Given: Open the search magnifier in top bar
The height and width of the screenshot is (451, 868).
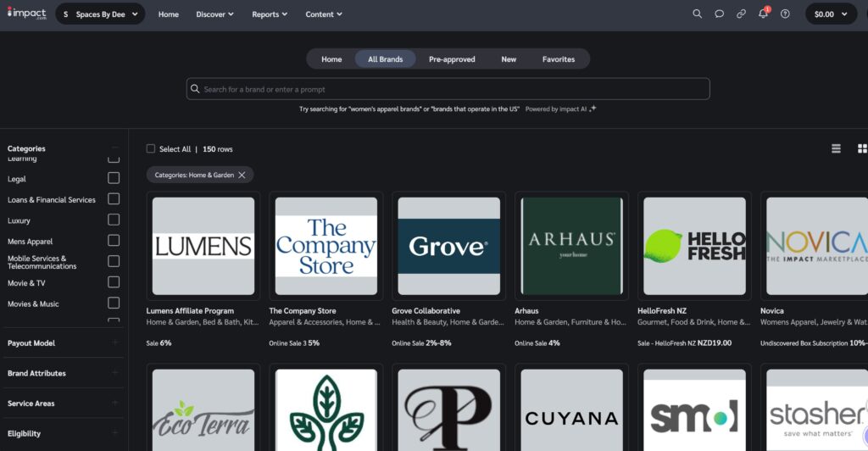Looking at the screenshot, I should point(697,14).
